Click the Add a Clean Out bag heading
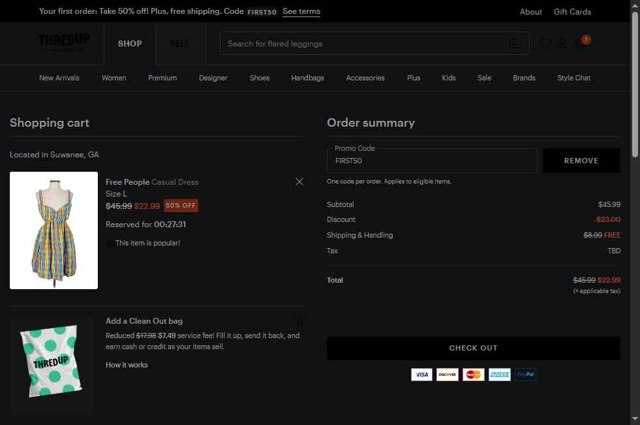 [x=144, y=321]
